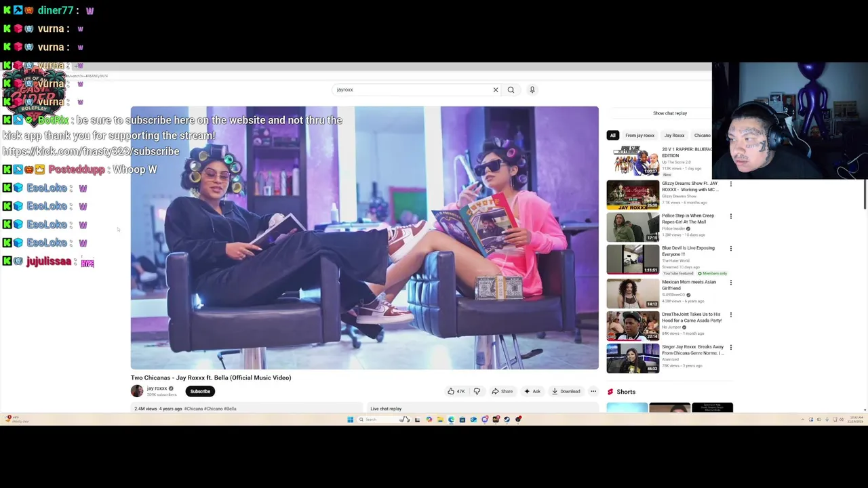
Task: Open jay roxxx channel name link
Action: (x=157, y=388)
